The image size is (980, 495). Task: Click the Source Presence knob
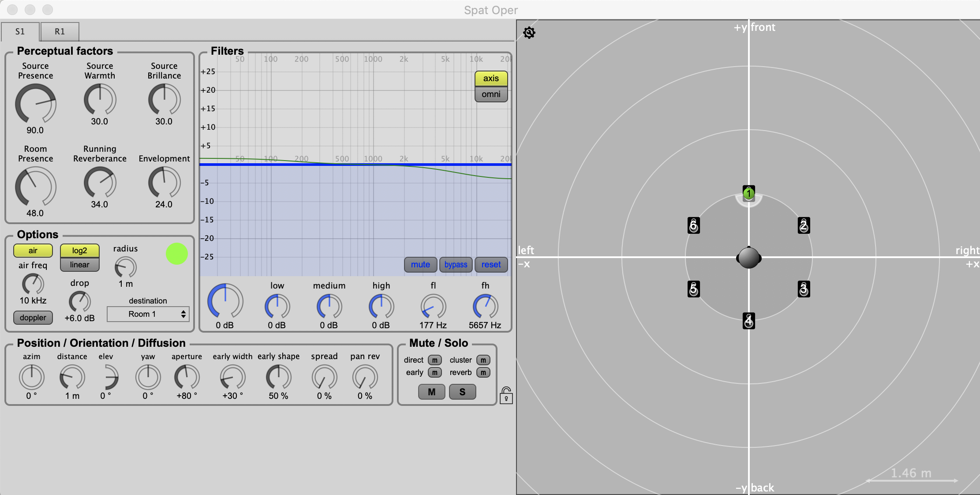coord(35,104)
